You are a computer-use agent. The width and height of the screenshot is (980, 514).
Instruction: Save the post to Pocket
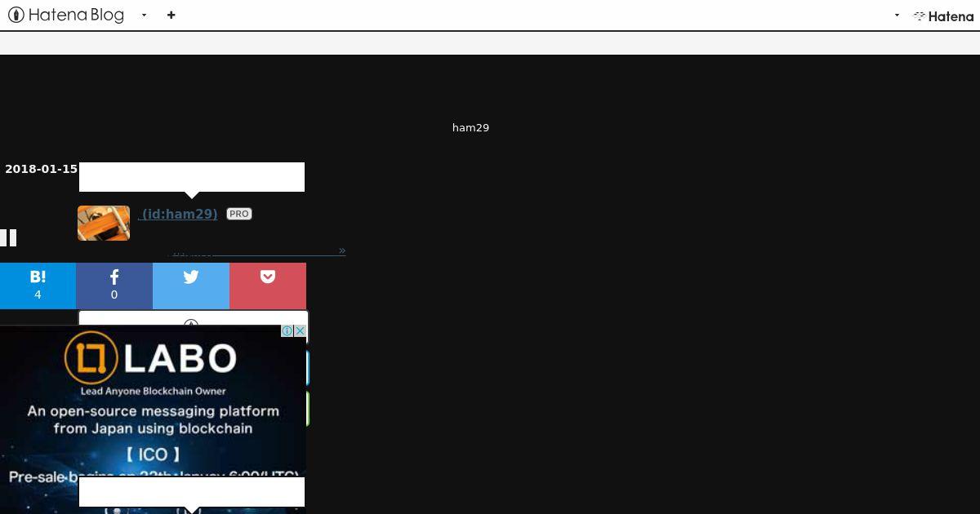point(268,286)
